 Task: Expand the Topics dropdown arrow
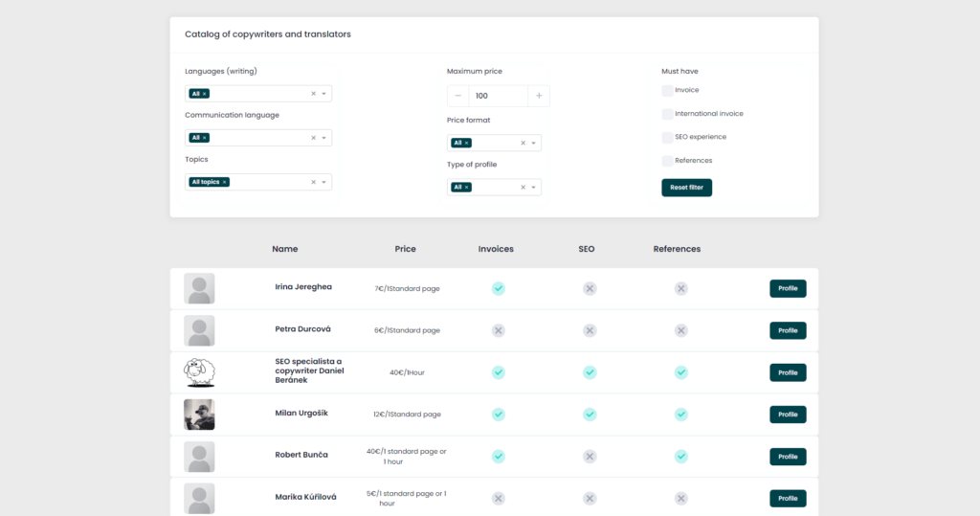tap(324, 182)
